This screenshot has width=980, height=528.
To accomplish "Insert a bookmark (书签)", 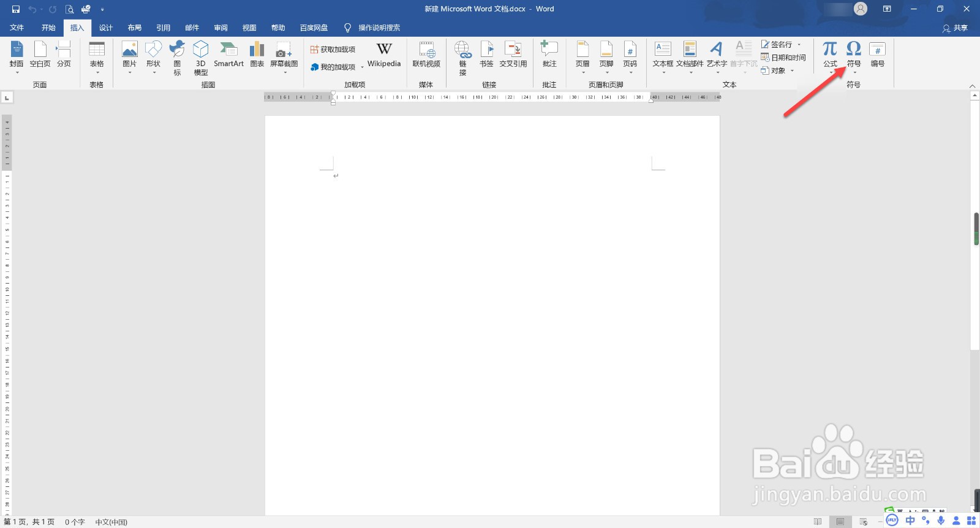I will (x=486, y=55).
